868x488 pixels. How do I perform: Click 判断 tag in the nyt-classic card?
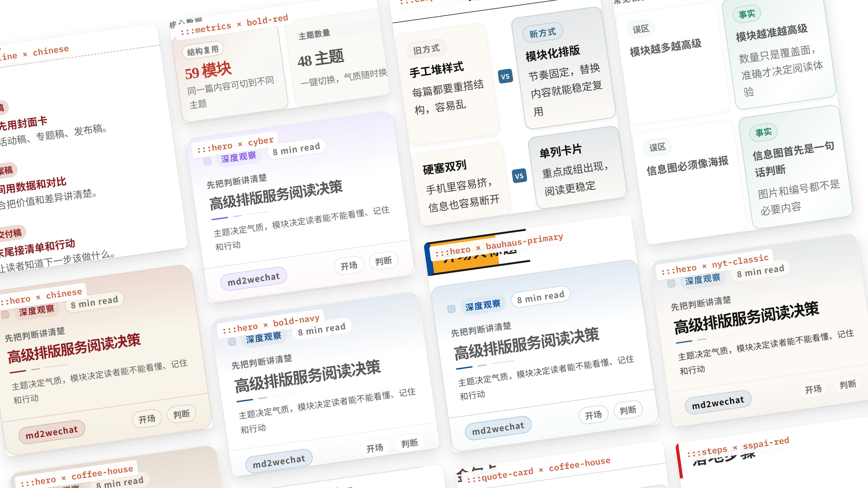point(848,384)
